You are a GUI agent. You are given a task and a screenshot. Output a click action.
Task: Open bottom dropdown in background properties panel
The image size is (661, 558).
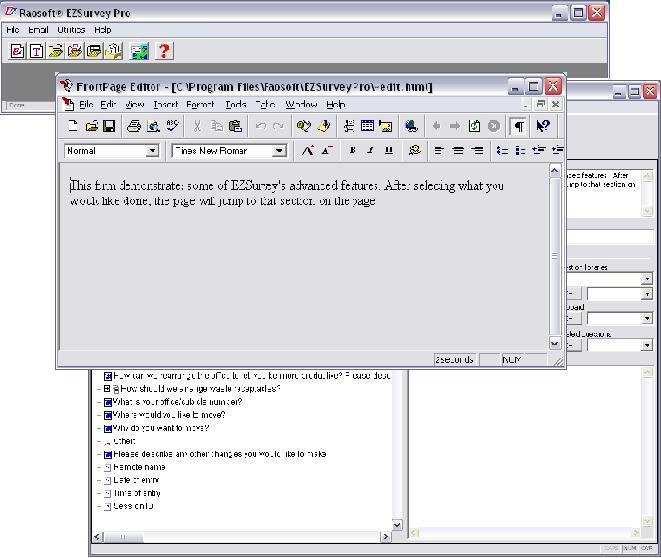point(647,345)
